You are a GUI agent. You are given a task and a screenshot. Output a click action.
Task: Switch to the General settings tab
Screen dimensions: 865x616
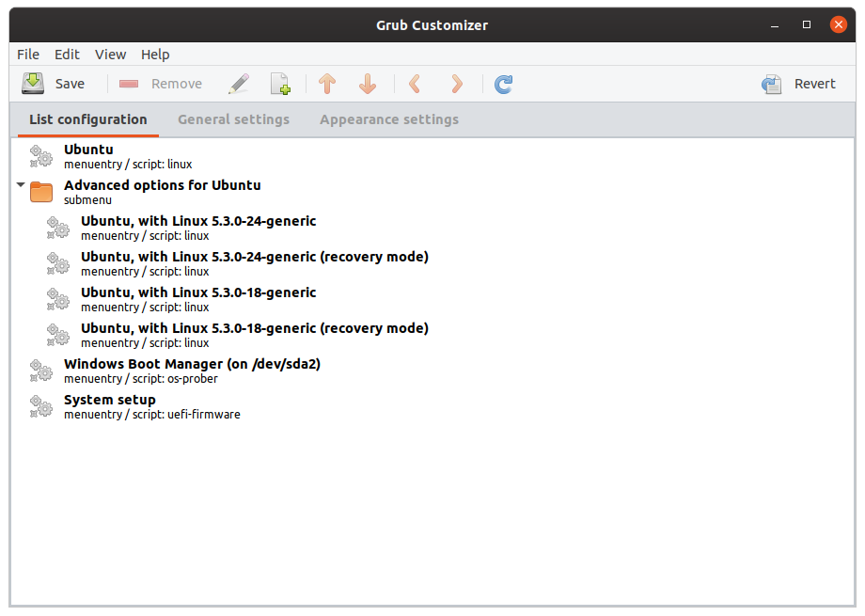coord(233,119)
